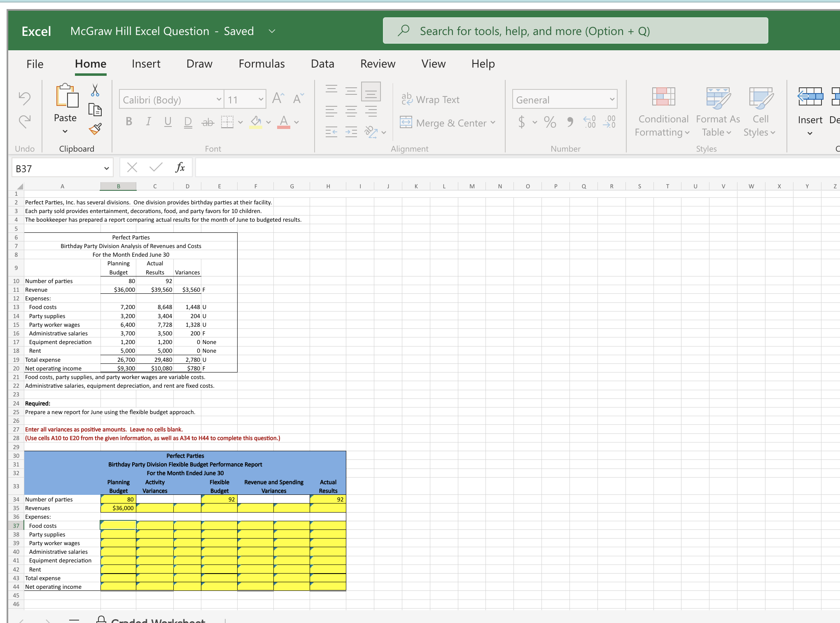Click the insert function fx icon
This screenshot has width=840, height=623.
click(x=180, y=167)
